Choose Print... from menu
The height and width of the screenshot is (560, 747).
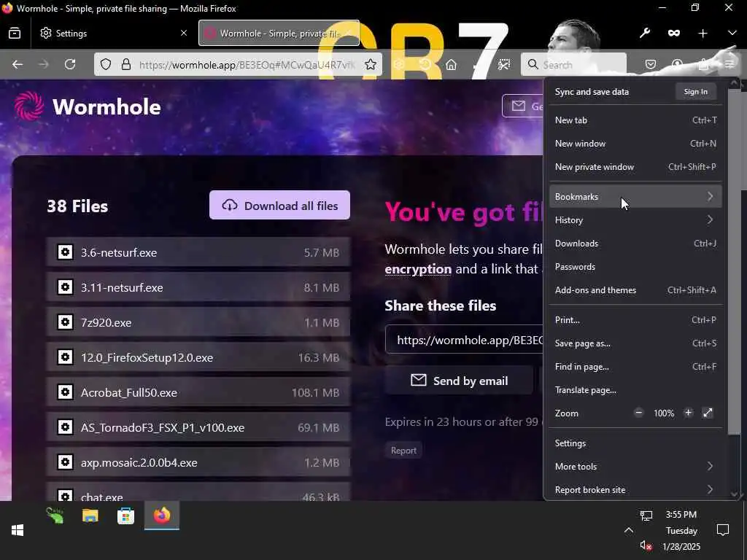pos(635,320)
